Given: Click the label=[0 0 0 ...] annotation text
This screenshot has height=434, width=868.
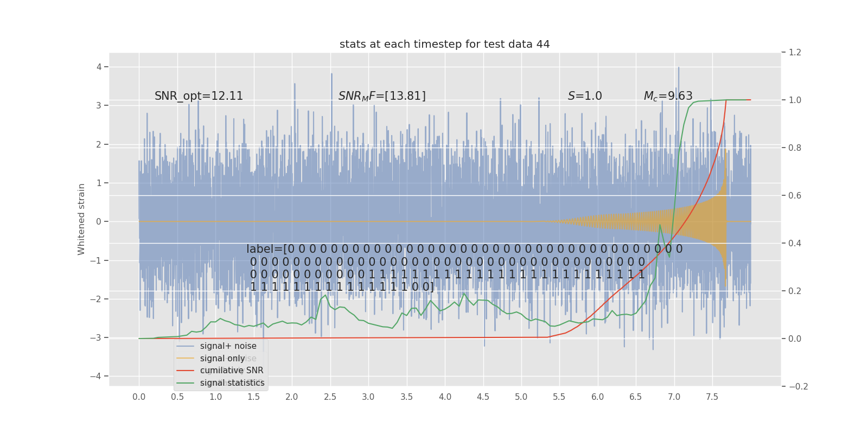Looking at the screenshot, I should [x=464, y=268].
